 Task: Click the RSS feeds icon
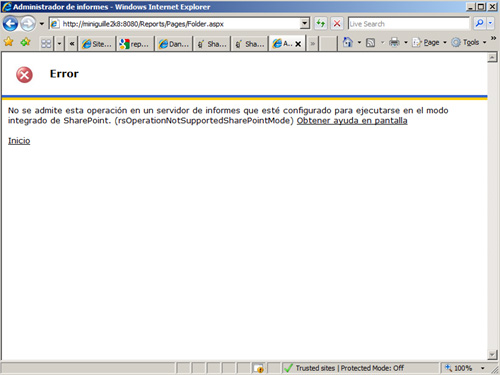click(x=370, y=42)
